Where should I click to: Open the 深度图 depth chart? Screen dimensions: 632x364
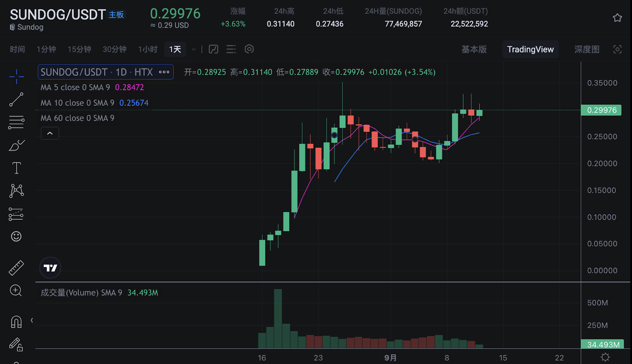pyautogui.click(x=587, y=49)
